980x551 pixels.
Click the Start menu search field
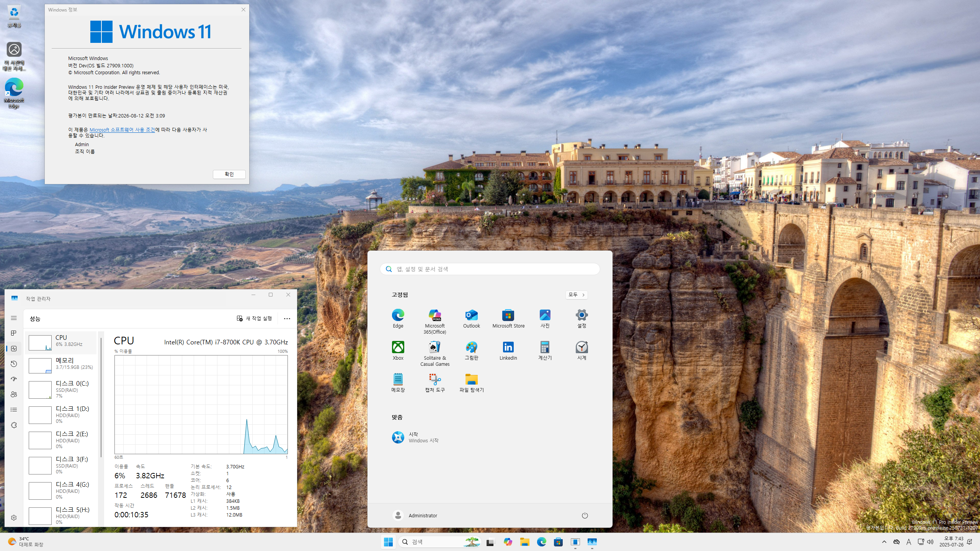(490, 269)
